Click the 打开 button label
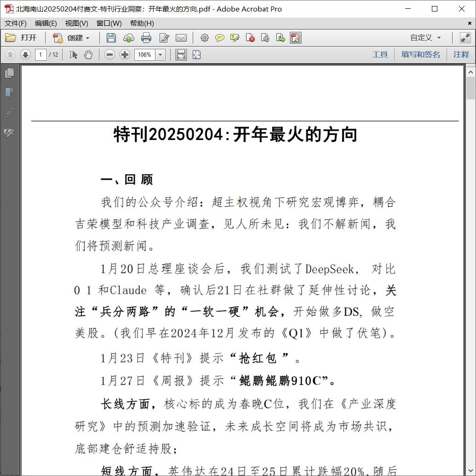This screenshot has width=476, height=476. [x=29, y=38]
